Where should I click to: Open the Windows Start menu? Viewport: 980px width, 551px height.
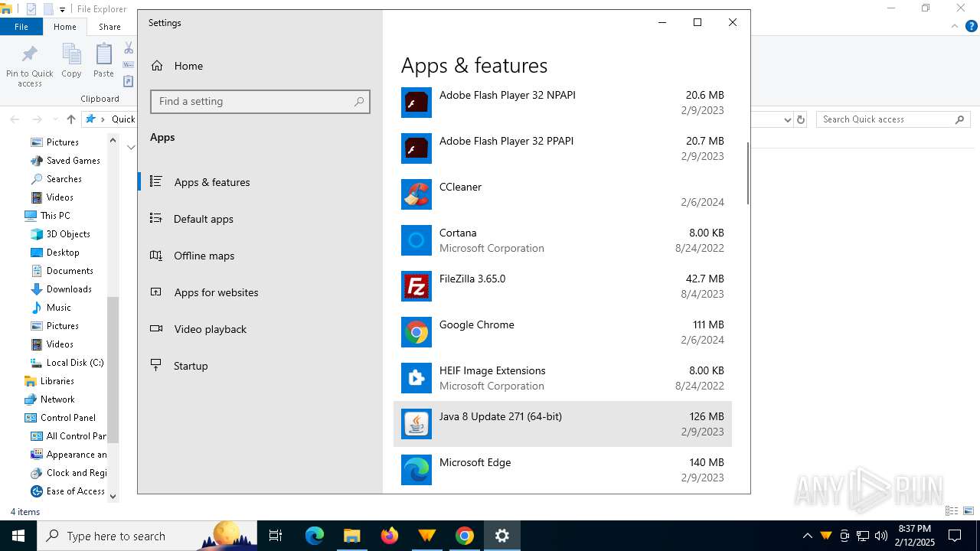pos(18,536)
